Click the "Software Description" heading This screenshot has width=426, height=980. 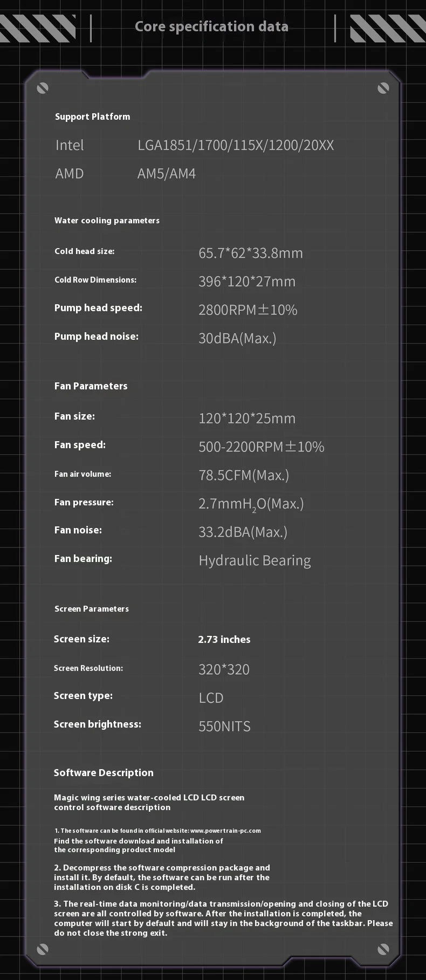104,773
